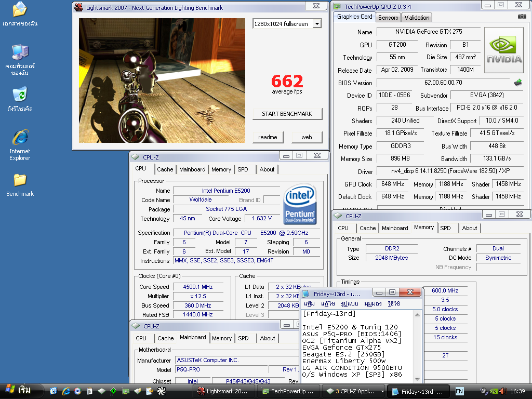532x399 pixels.
Task: Click the NVIDIA logo in GPU-Z
Action: [504, 50]
